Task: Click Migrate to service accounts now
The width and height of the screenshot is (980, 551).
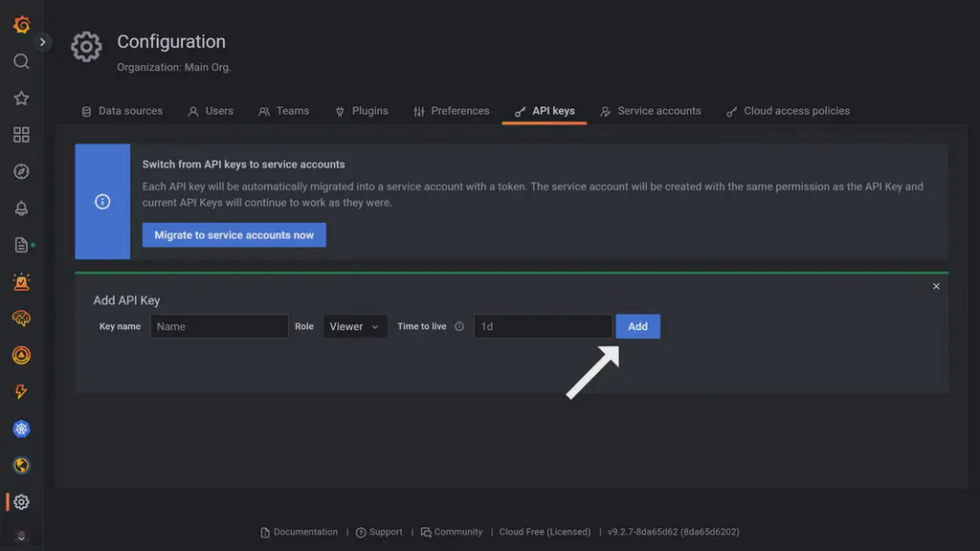Action: tap(234, 234)
